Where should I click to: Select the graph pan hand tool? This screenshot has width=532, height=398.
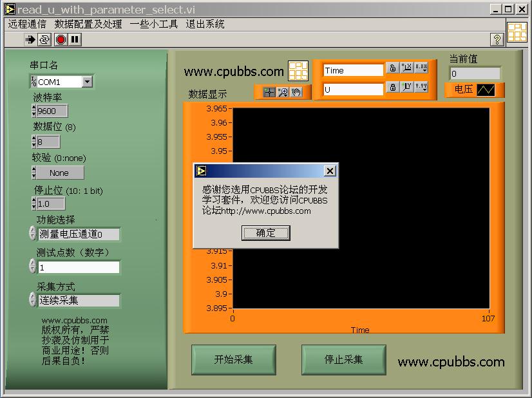pos(296,92)
